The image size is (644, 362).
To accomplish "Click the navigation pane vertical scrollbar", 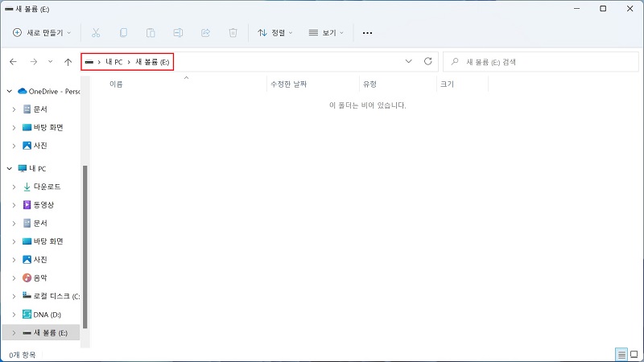I will [x=85, y=247].
